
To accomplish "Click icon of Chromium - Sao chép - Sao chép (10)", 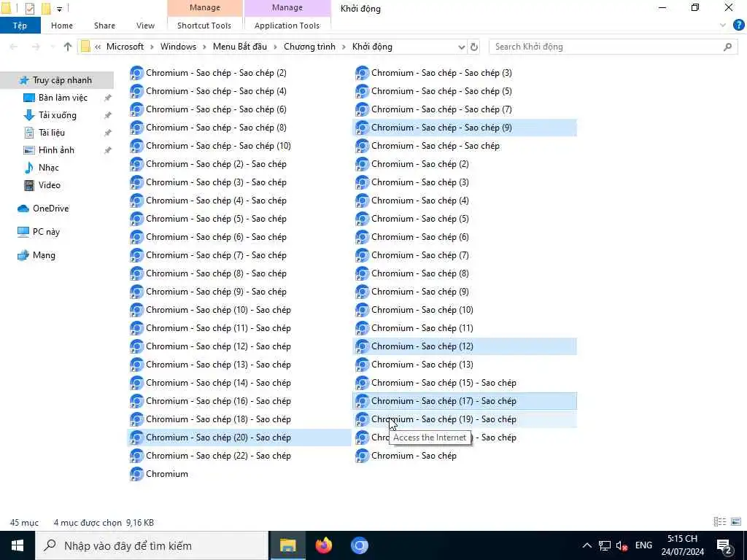I will pos(136,146).
